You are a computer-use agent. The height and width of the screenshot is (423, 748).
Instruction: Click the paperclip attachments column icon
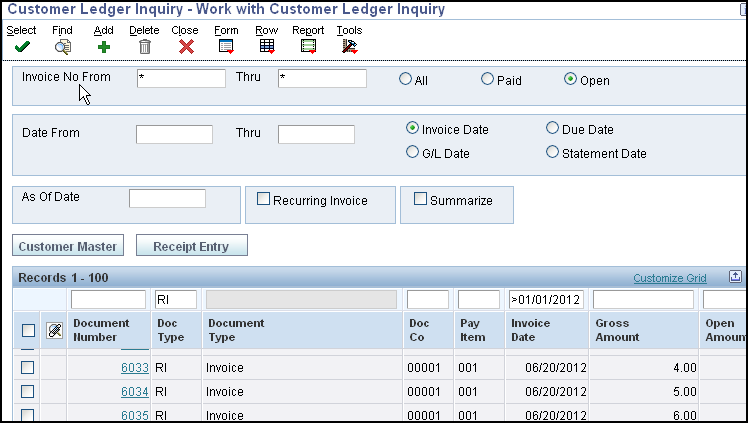(x=54, y=330)
